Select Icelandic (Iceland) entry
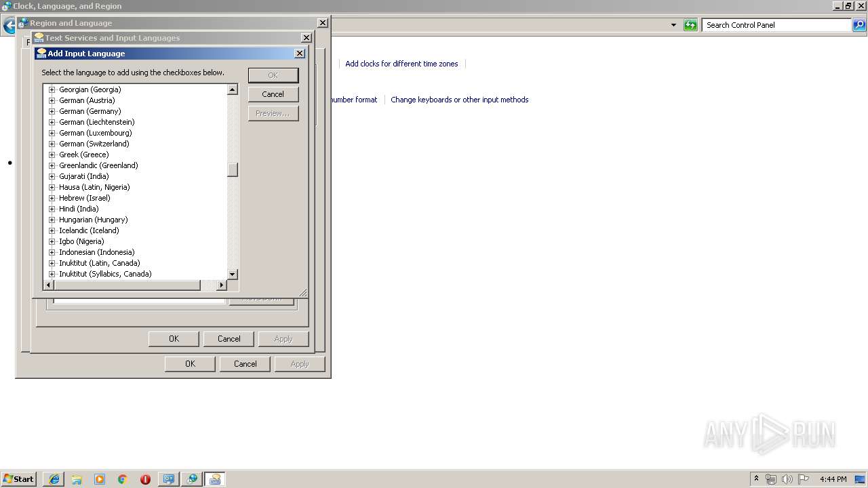 (x=89, y=230)
